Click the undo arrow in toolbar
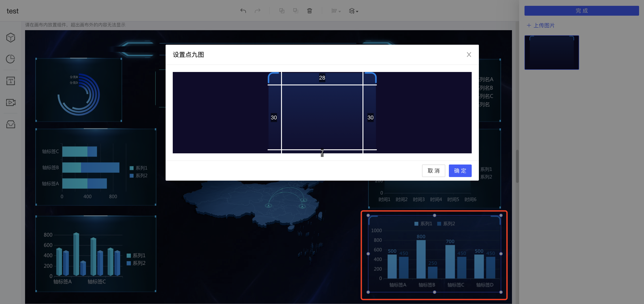The height and width of the screenshot is (304, 644). tap(243, 11)
